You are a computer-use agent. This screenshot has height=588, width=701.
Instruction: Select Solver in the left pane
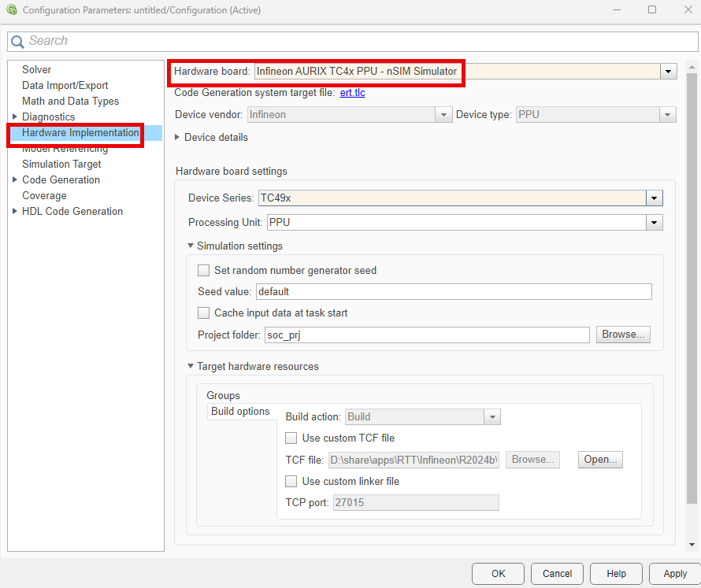36,70
